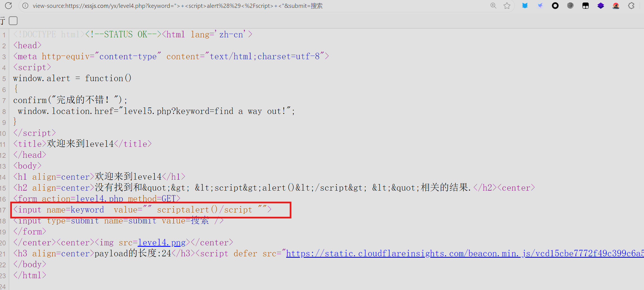This screenshot has height=290, width=644.
Task: Open the black square two-dot extension icon
Action: pos(586,6)
